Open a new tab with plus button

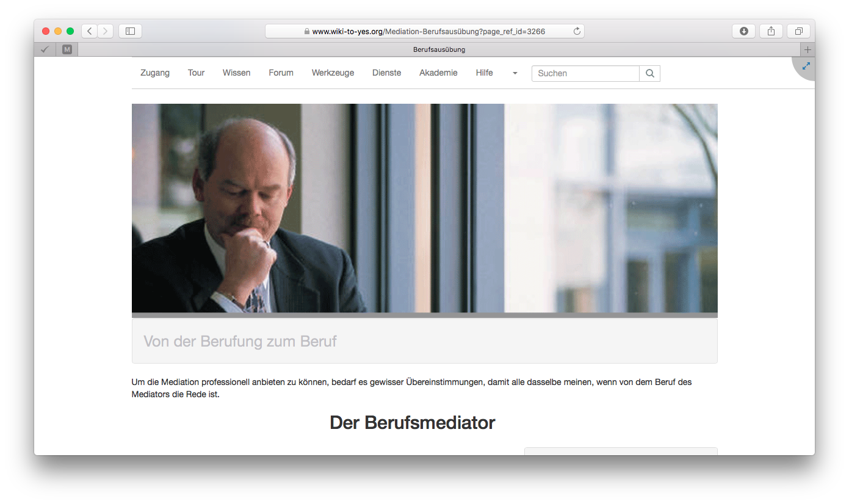(807, 49)
